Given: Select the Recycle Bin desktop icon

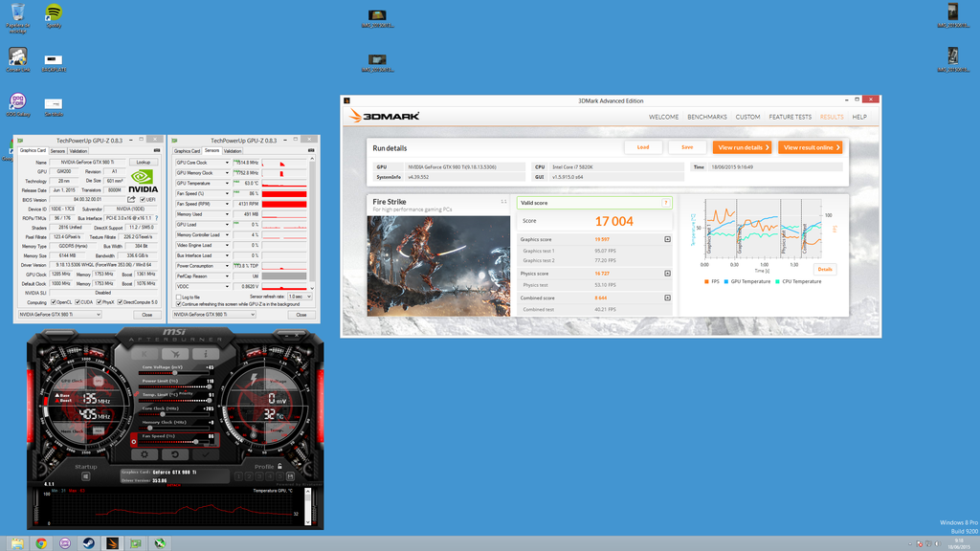Looking at the screenshot, I should (x=17, y=17).
